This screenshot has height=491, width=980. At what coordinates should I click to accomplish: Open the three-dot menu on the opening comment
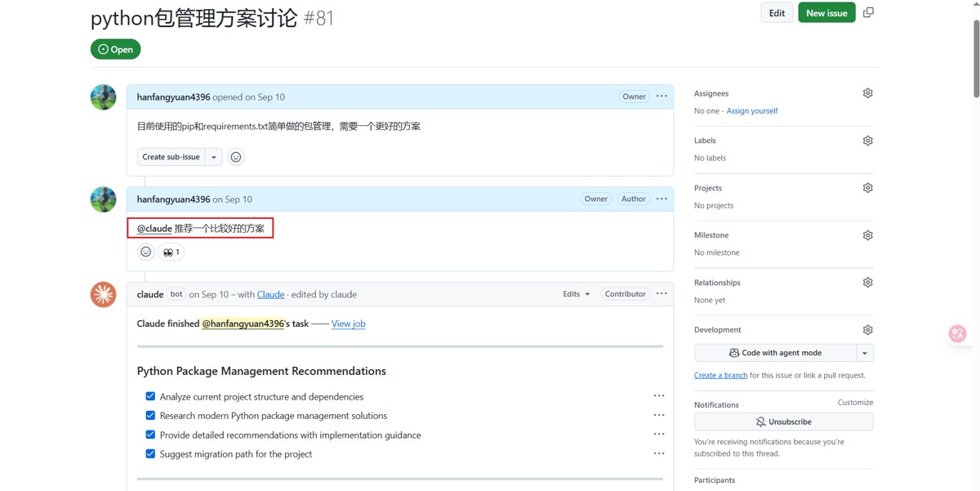coord(661,96)
